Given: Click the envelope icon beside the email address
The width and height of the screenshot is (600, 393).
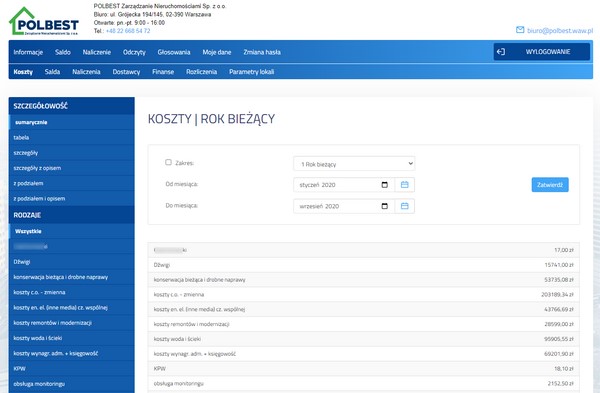Looking at the screenshot, I should coord(520,30).
